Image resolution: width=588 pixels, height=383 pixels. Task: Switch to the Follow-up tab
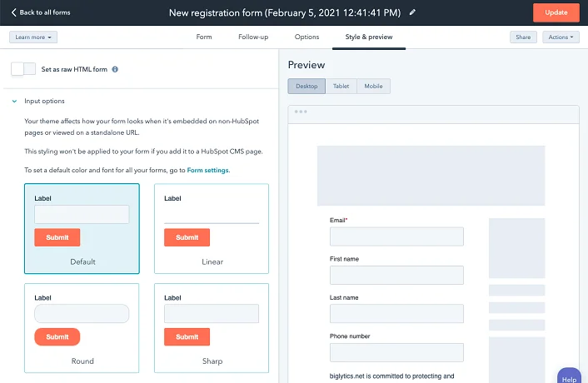253,37
